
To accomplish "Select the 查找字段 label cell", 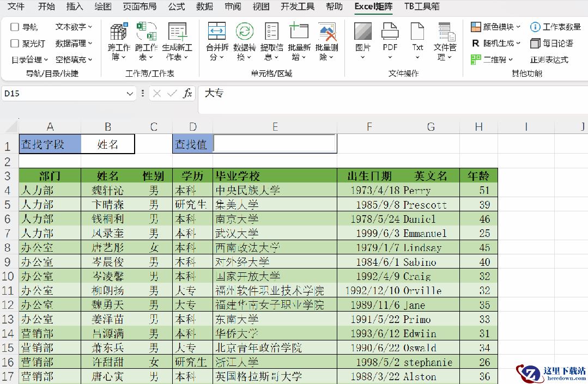I will click(50, 144).
